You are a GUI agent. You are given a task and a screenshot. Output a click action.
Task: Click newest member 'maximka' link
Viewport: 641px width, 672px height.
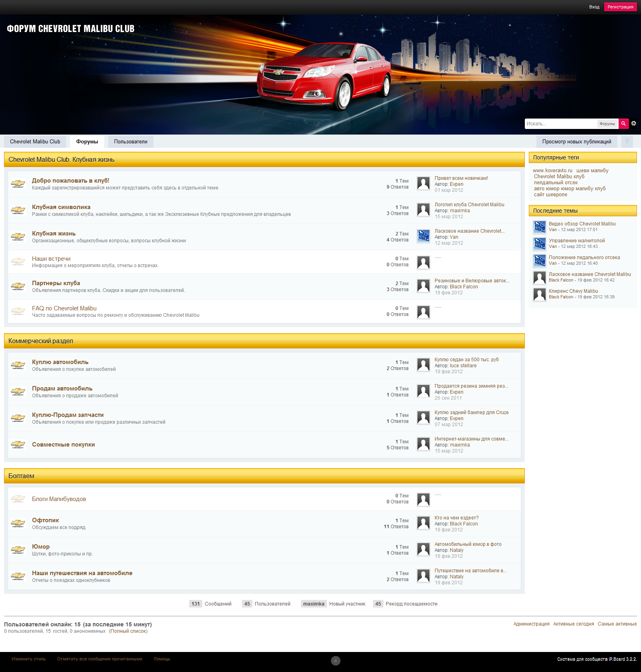[x=314, y=604]
